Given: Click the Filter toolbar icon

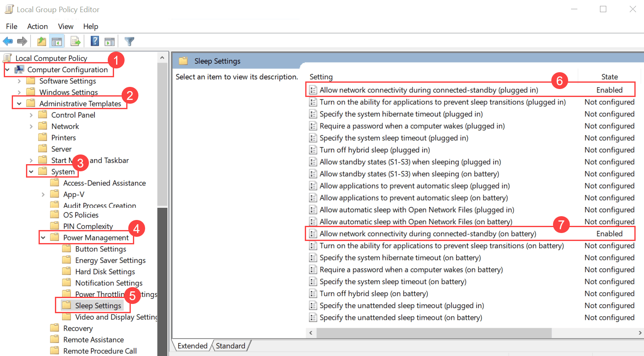Looking at the screenshot, I should coord(129,41).
